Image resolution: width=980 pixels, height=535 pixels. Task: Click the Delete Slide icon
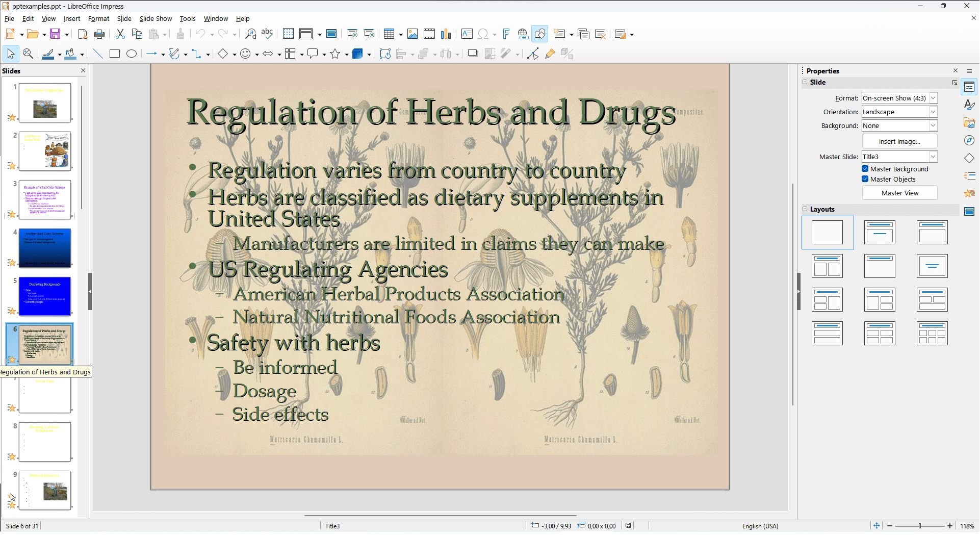[601, 34]
